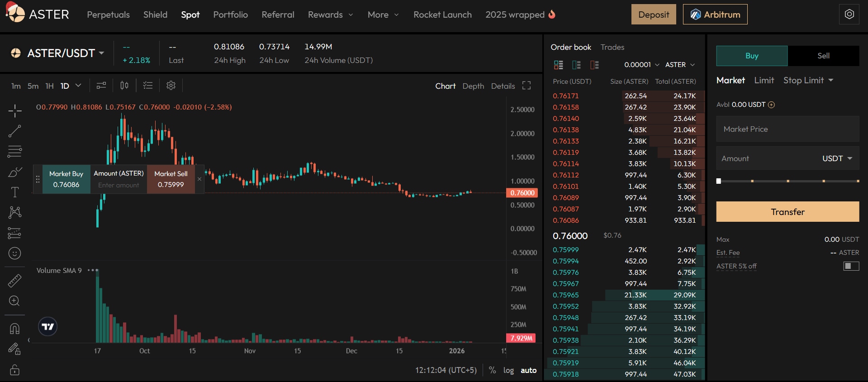
Task: Open the indicators list
Action: (x=148, y=85)
